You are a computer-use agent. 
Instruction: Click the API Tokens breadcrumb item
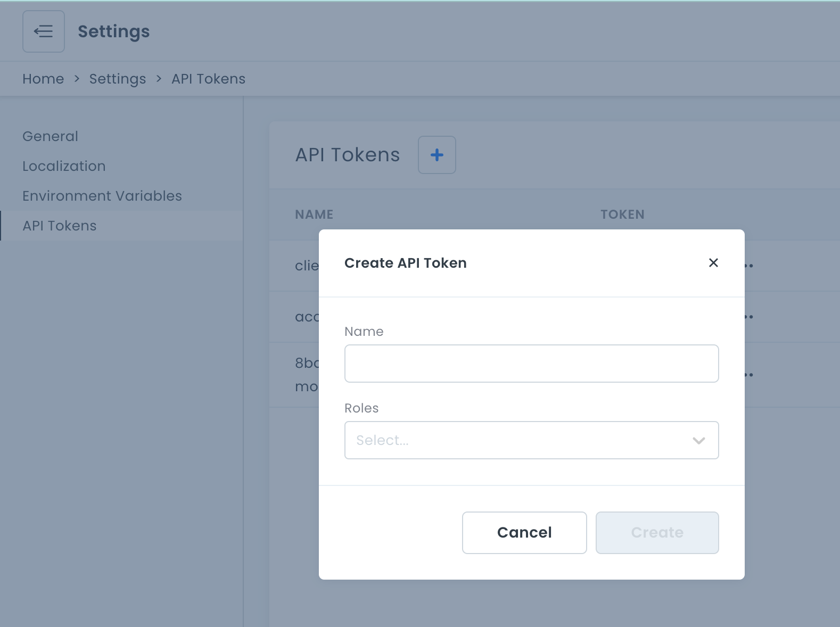tap(208, 79)
